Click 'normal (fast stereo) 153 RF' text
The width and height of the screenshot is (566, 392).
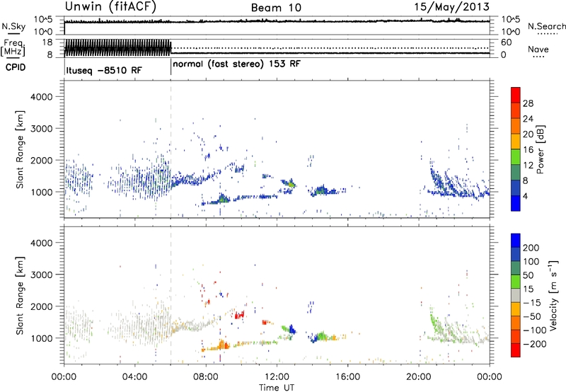[237, 64]
